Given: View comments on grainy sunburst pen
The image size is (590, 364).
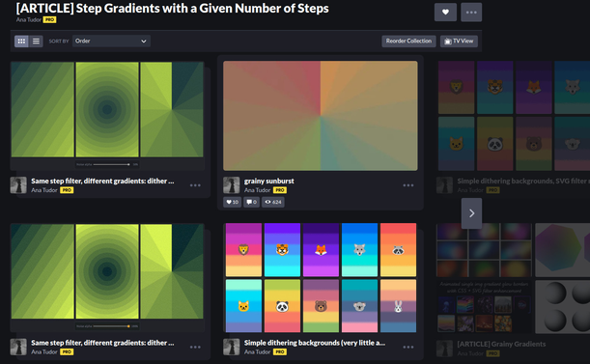Looking at the screenshot, I should (x=251, y=202).
